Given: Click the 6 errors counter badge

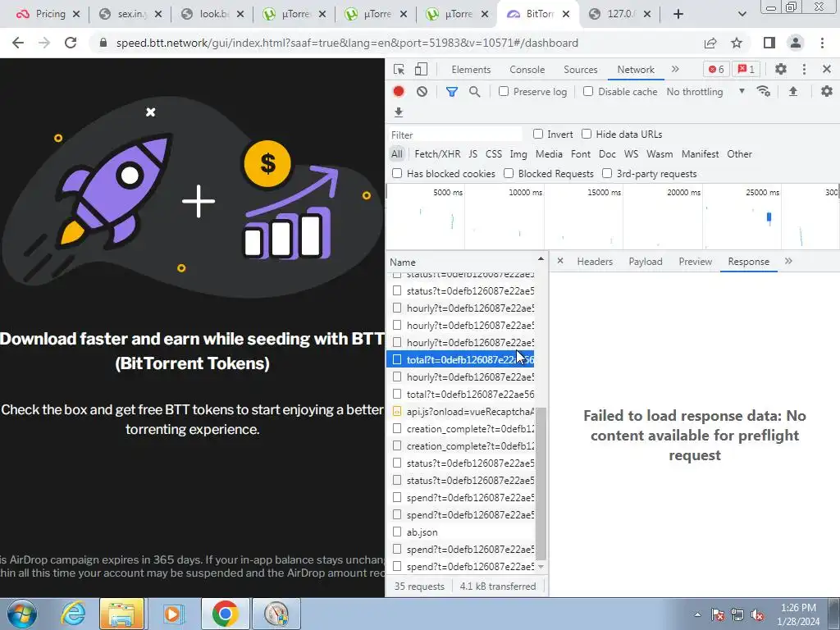Looking at the screenshot, I should coord(716,69).
